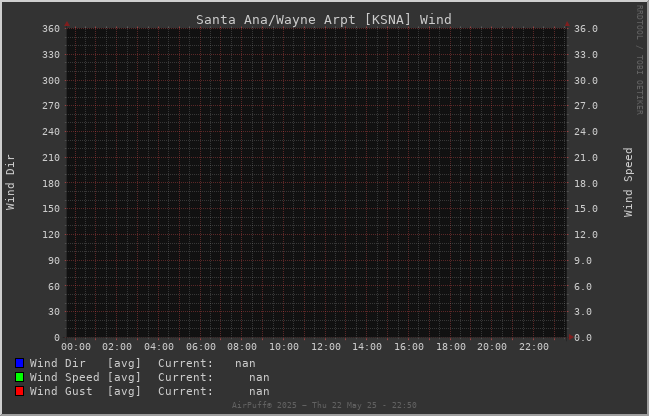Image resolution: width=649 pixels, height=416 pixels.
Task: Click the 6.0 label on the right axis
Action: pyautogui.click(x=583, y=286)
